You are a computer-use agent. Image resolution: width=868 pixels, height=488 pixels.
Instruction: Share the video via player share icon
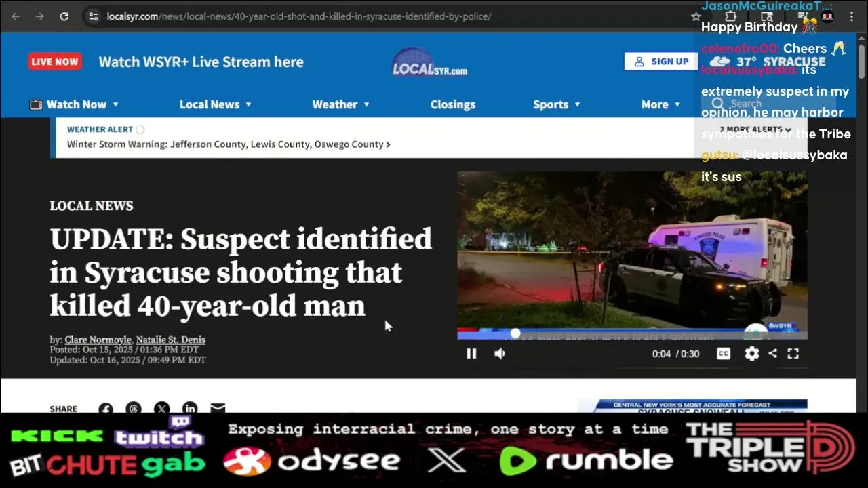click(x=773, y=354)
